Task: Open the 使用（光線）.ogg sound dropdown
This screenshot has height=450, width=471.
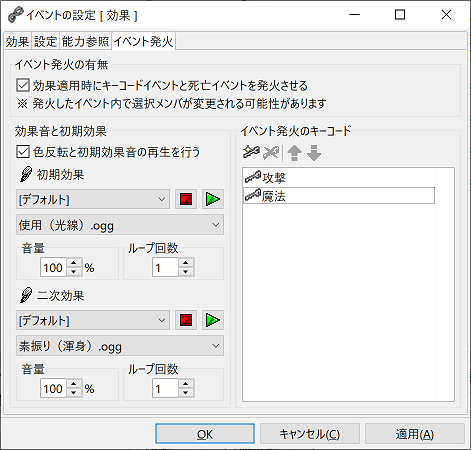Action: pos(120,225)
